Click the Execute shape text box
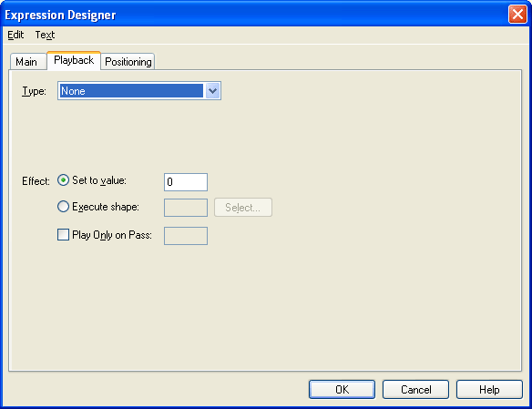The image size is (532, 409). (186, 208)
